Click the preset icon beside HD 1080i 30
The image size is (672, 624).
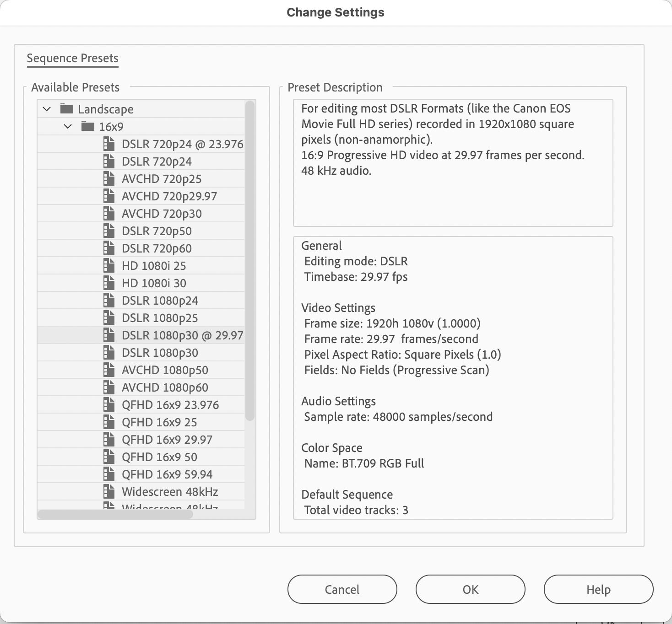[x=110, y=283]
